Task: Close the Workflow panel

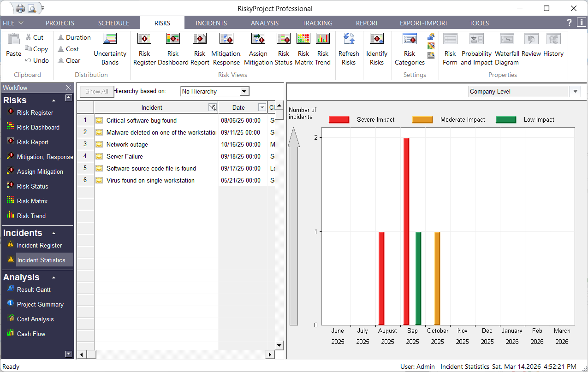Action: pyautogui.click(x=69, y=88)
